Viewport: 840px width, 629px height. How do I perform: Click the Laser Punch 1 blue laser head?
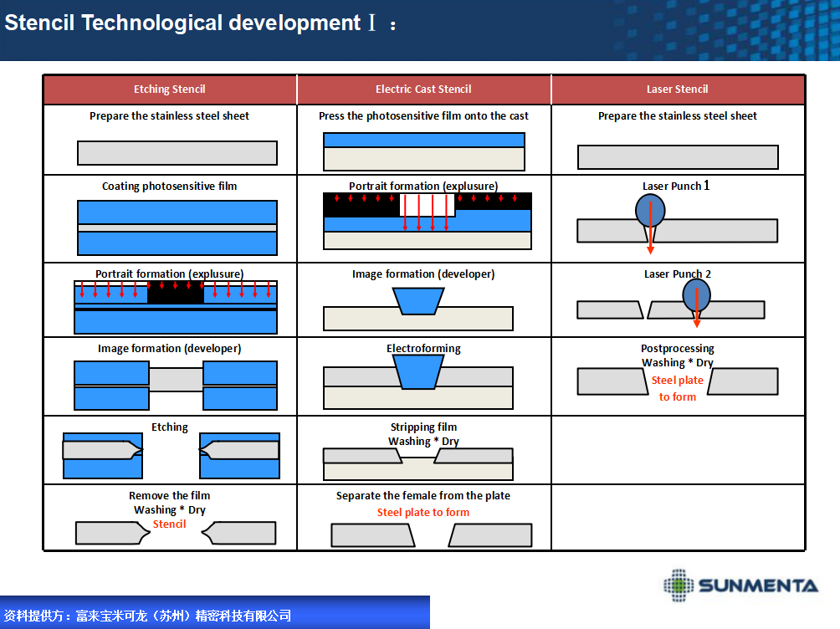point(650,211)
